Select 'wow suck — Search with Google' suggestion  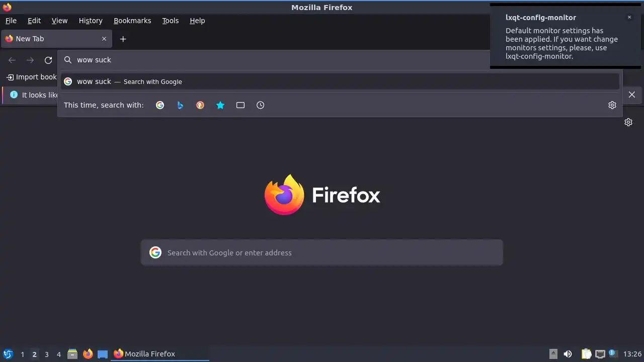[340, 81]
